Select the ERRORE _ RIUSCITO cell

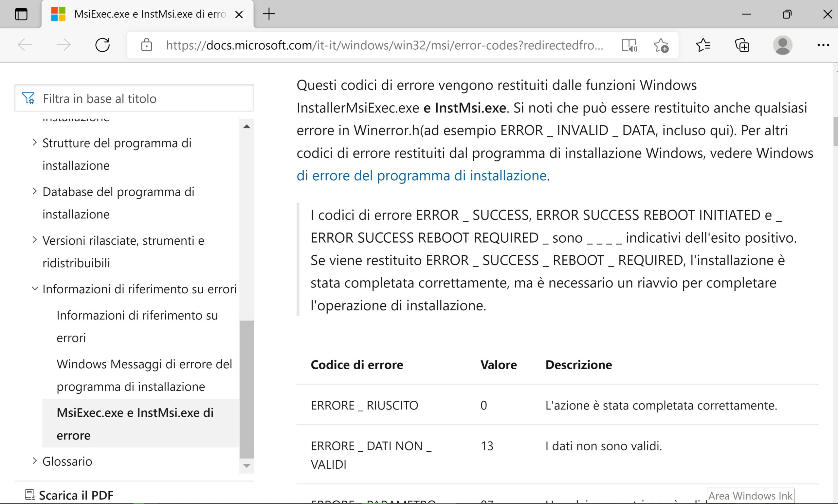(364, 405)
